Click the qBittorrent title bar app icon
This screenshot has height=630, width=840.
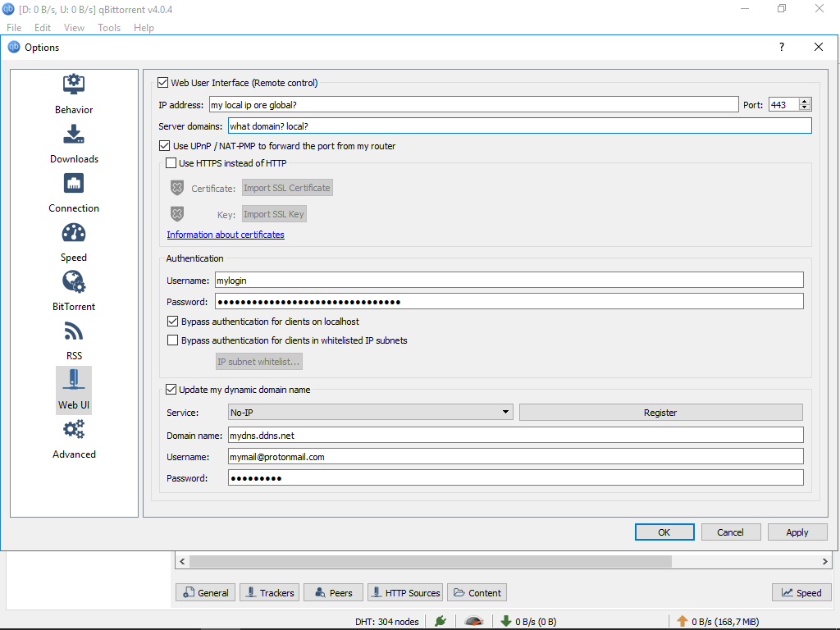(x=8, y=9)
